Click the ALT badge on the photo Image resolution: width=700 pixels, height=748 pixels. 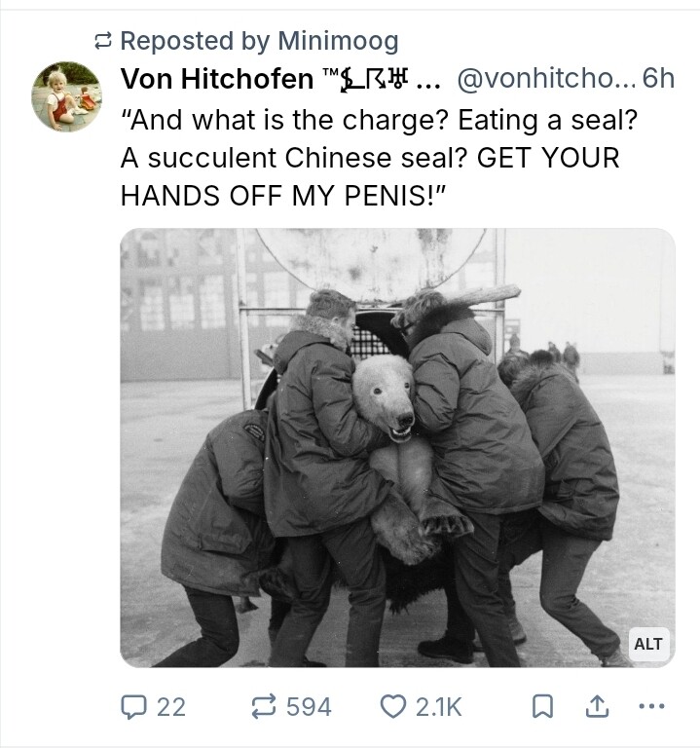pos(648,644)
